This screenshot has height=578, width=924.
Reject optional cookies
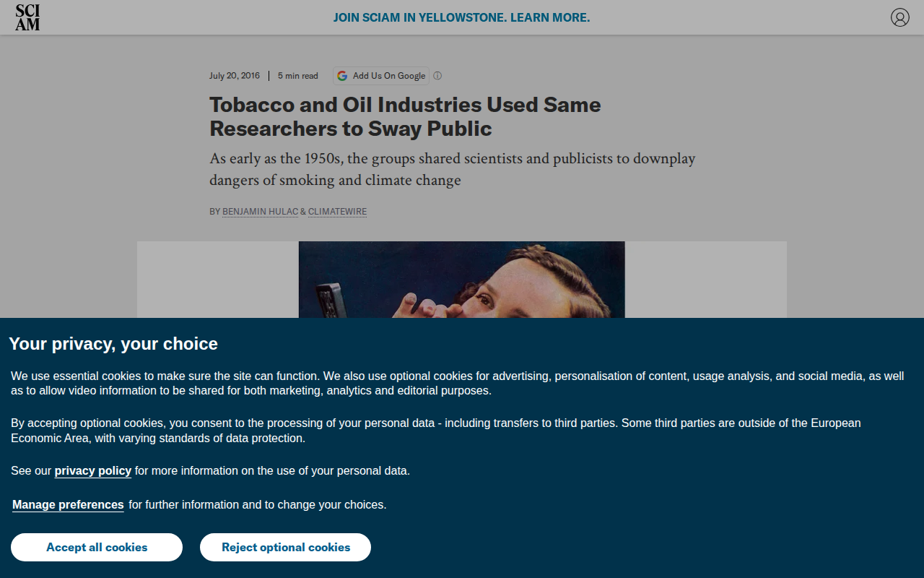click(x=285, y=547)
